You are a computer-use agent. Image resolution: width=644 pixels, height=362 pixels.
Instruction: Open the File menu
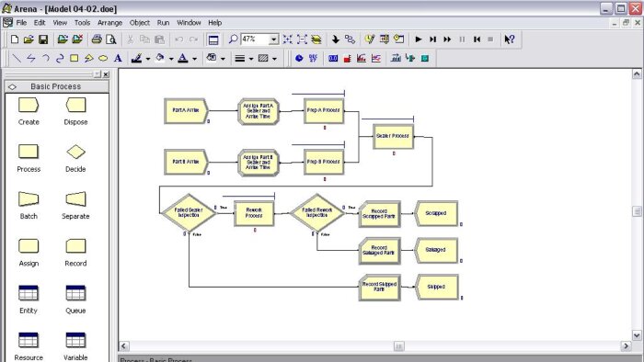pyautogui.click(x=21, y=23)
